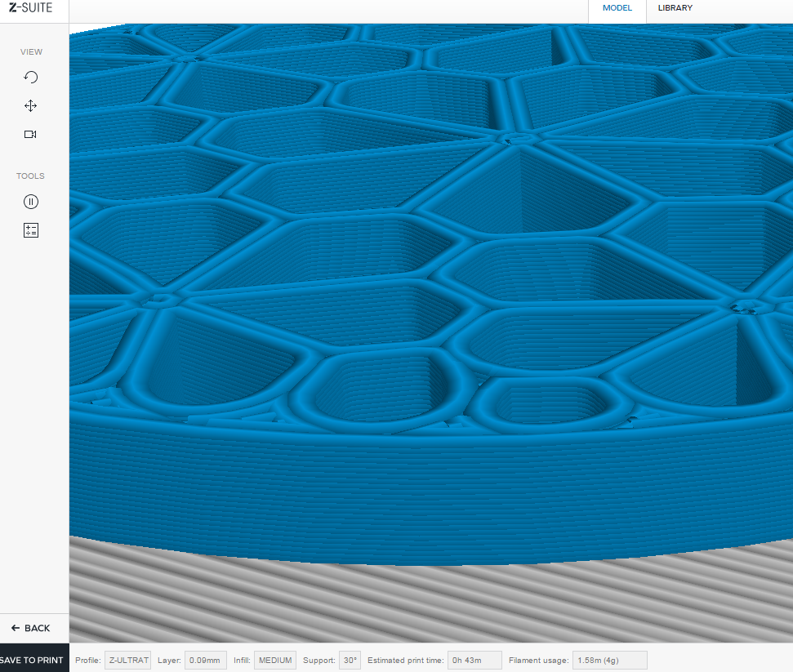Open the print settings list tool
The width and height of the screenshot is (793, 672).
coord(31,230)
